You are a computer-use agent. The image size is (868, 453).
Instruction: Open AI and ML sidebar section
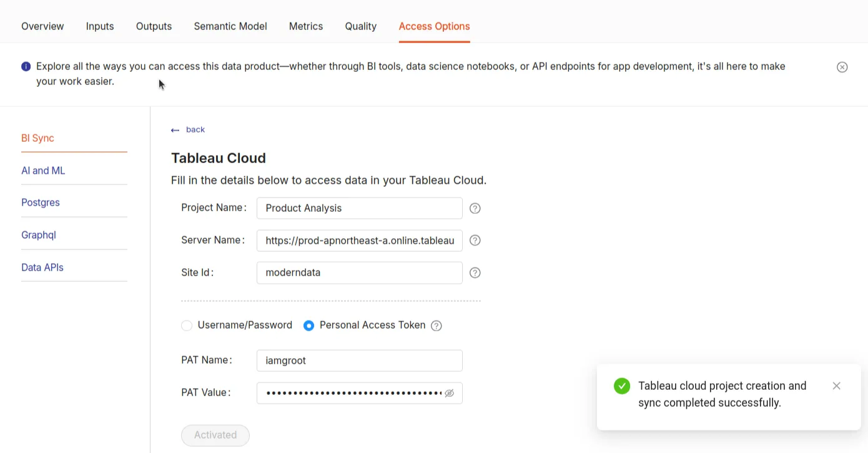pyautogui.click(x=43, y=171)
